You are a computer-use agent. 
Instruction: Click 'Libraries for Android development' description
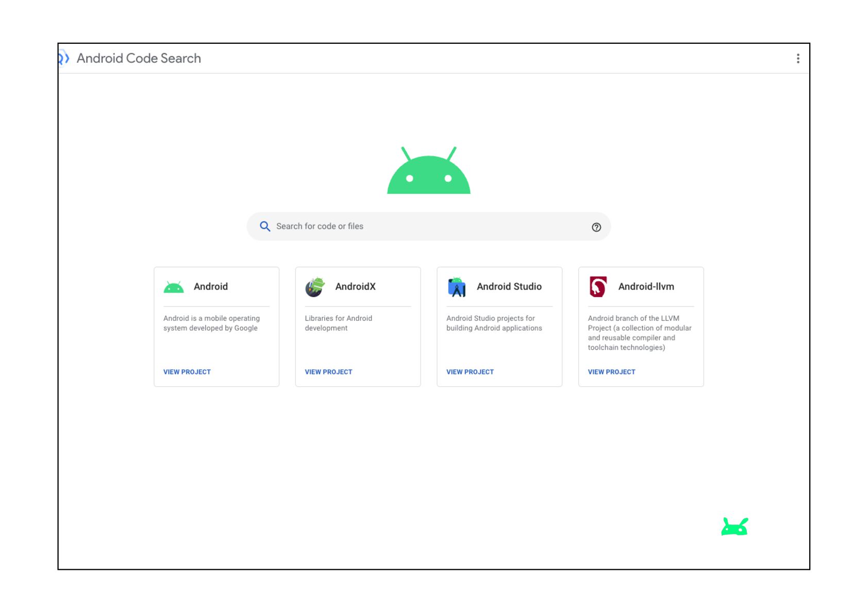(338, 323)
